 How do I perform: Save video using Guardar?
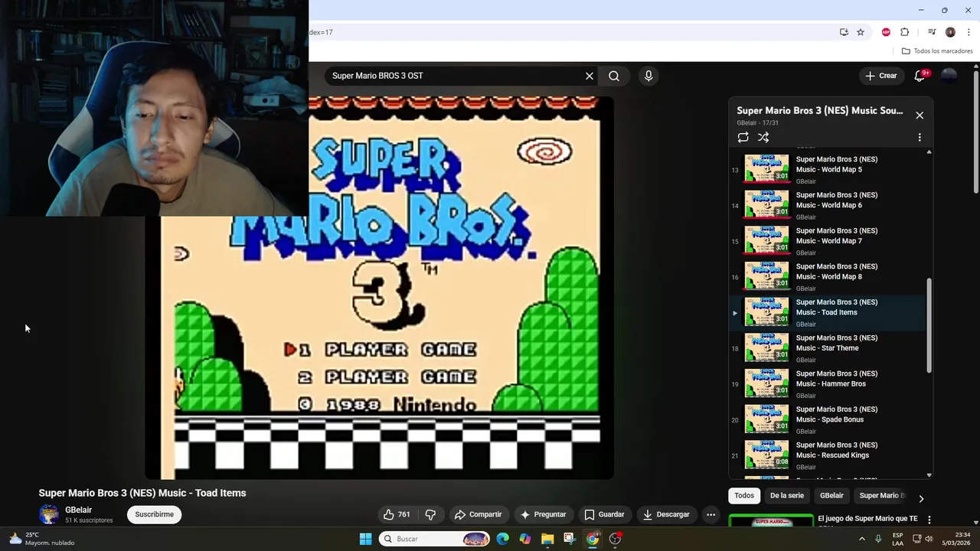(604, 514)
